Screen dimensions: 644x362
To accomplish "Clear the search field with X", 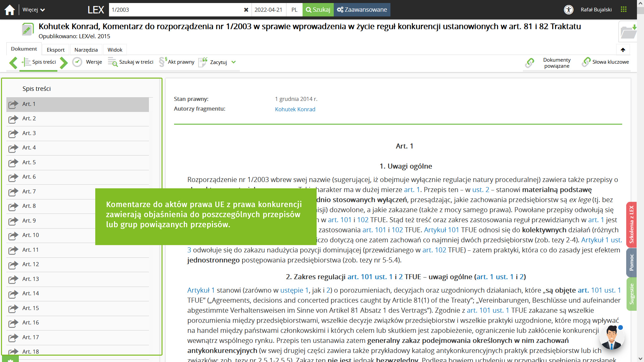I will pos(246,10).
